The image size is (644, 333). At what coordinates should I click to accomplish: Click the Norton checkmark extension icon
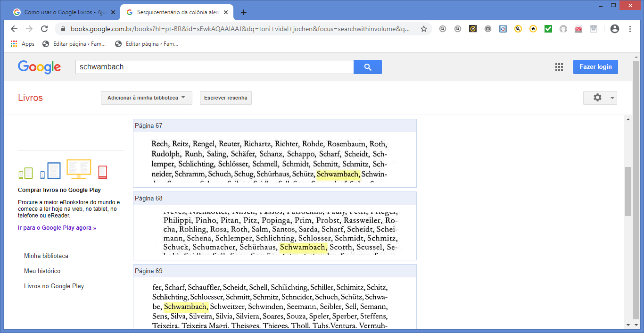[472, 29]
